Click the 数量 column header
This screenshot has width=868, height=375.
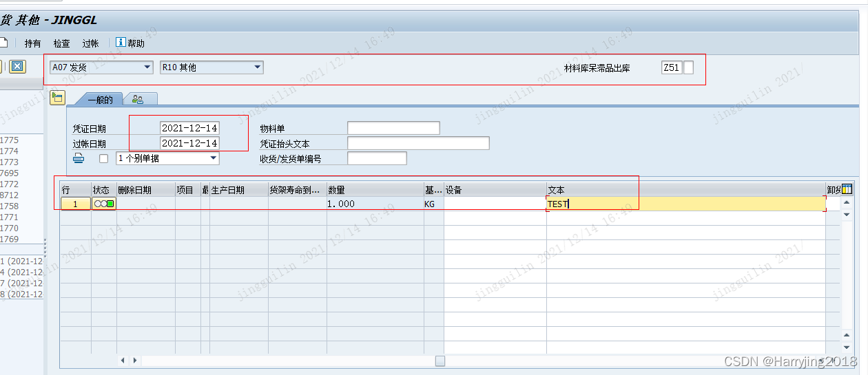(x=375, y=190)
